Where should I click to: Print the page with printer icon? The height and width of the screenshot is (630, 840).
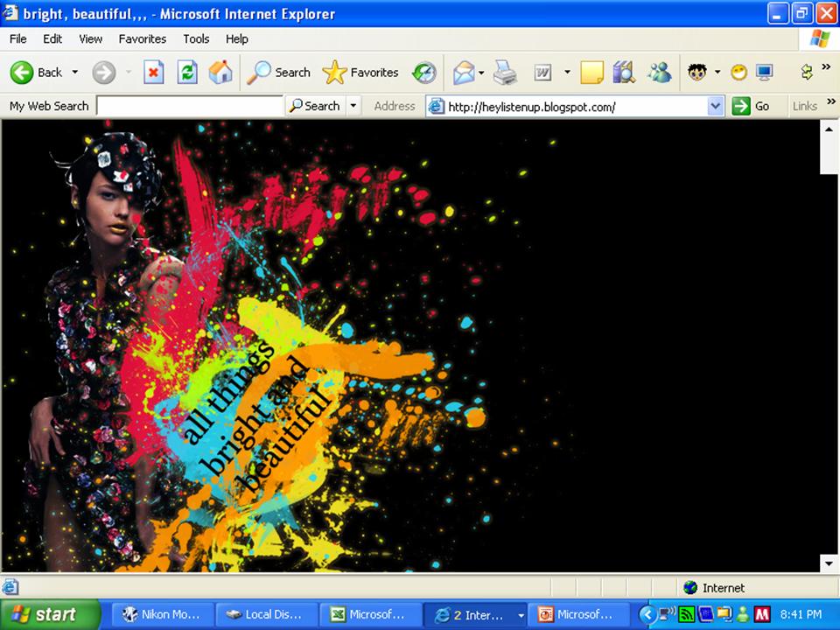[505, 73]
